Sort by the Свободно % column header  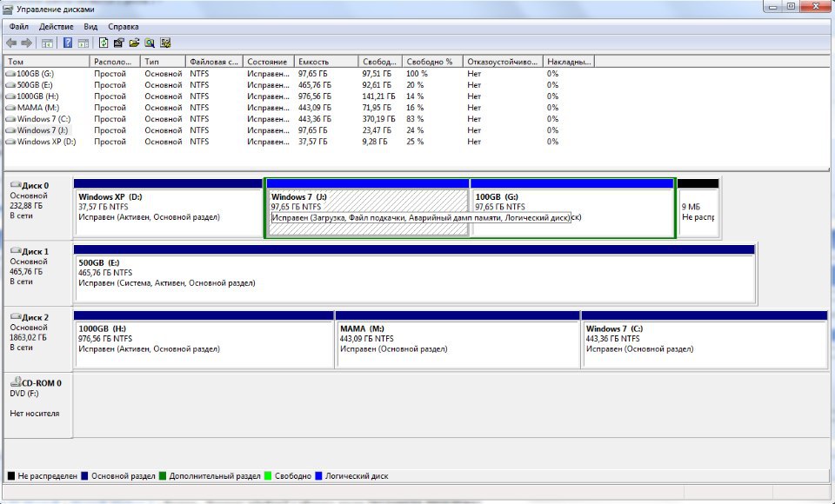(432, 62)
